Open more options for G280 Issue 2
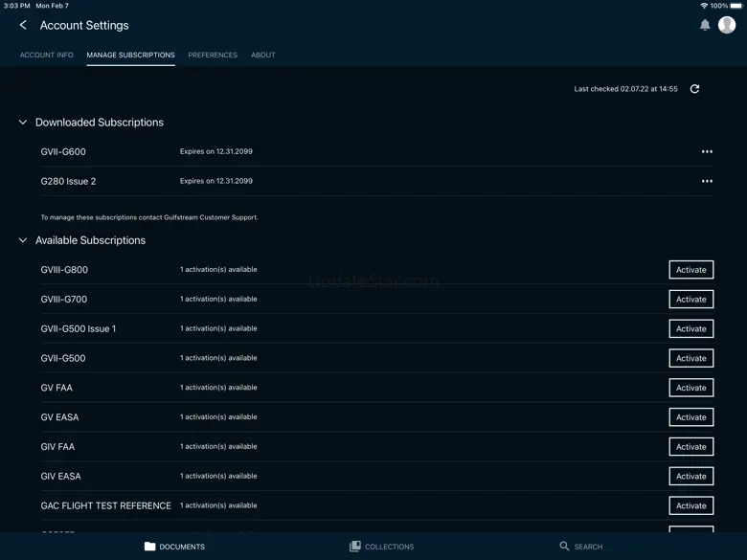Image resolution: width=747 pixels, height=560 pixels. pyautogui.click(x=707, y=182)
